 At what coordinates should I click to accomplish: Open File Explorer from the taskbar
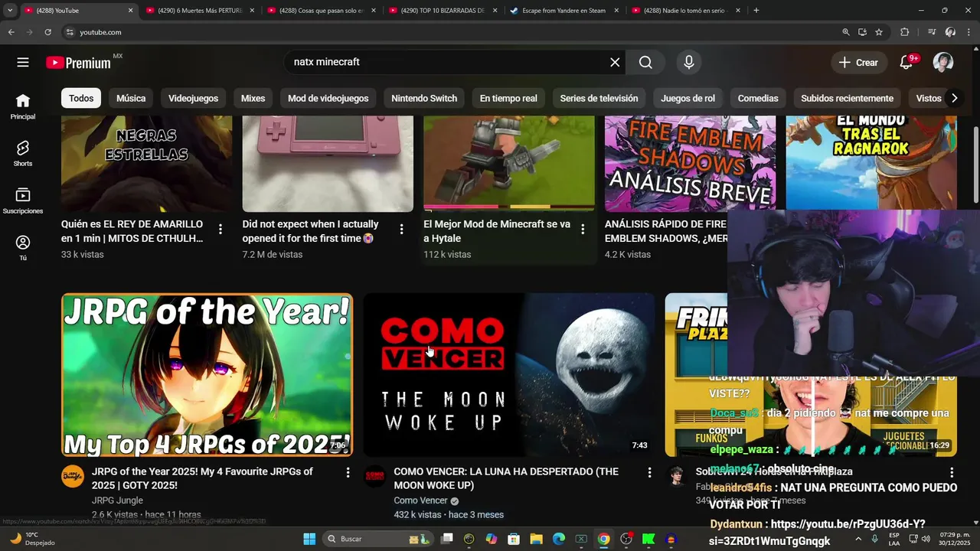(x=537, y=539)
